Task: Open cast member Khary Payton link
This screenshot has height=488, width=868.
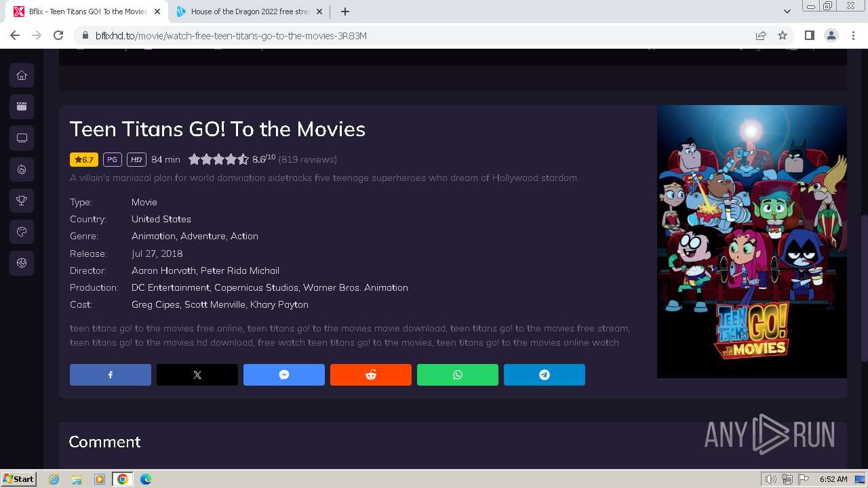Action: pyautogui.click(x=279, y=304)
